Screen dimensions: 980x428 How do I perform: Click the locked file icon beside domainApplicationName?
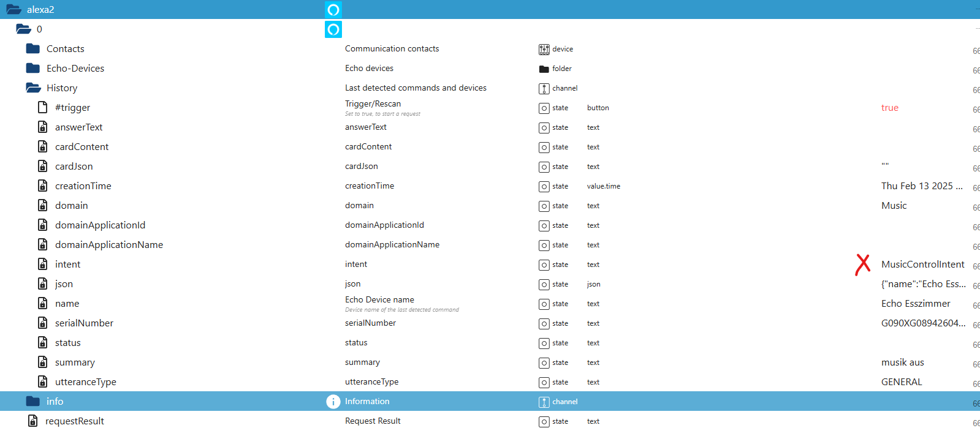[42, 244]
